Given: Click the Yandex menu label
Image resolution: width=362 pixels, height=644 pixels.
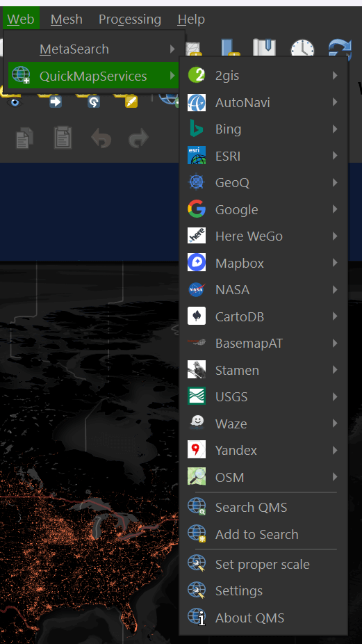Looking at the screenshot, I should (236, 451).
